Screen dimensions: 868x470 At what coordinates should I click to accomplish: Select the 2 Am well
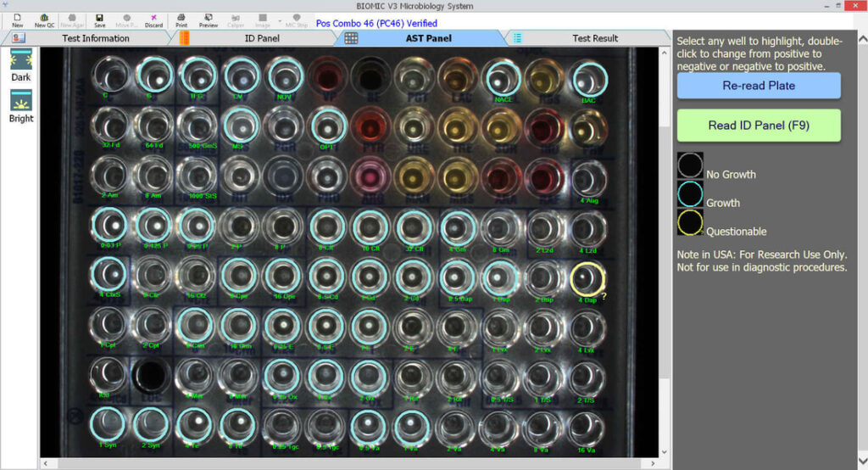point(110,175)
